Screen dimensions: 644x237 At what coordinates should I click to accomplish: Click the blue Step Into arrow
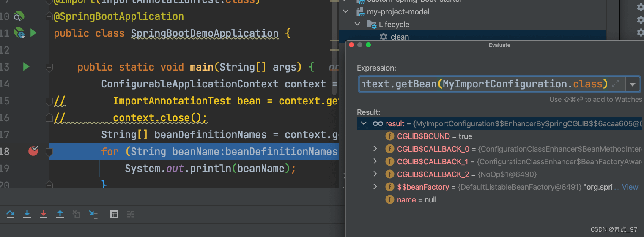[x=27, y=214]
